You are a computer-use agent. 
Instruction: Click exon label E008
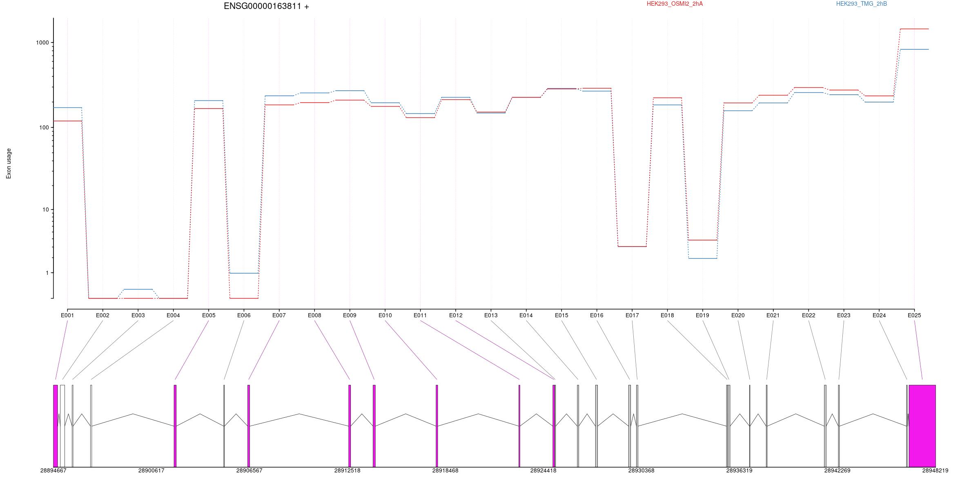(x=314, y=316)
